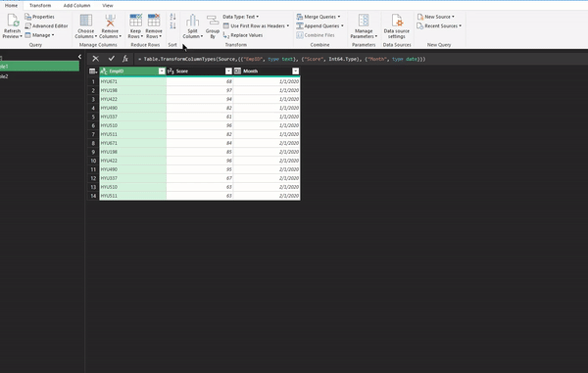The width and height of the screenshot is (588, 373).
Task: Sort ascending using the A-Z icon
Action: click(x=172, y=17)
